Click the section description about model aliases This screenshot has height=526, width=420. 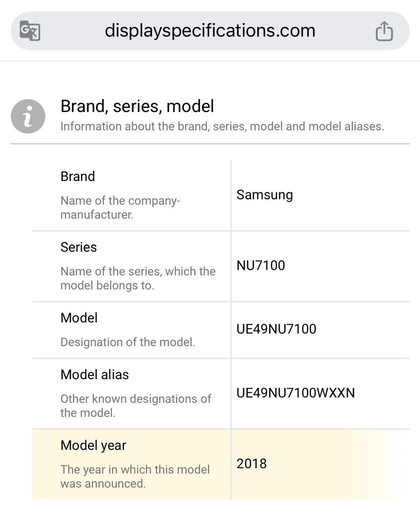222,126
